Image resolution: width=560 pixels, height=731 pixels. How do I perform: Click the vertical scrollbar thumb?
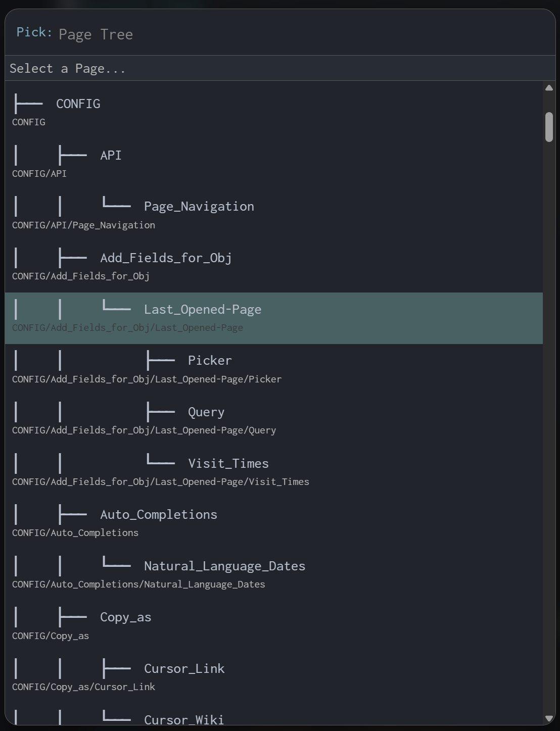549,127
